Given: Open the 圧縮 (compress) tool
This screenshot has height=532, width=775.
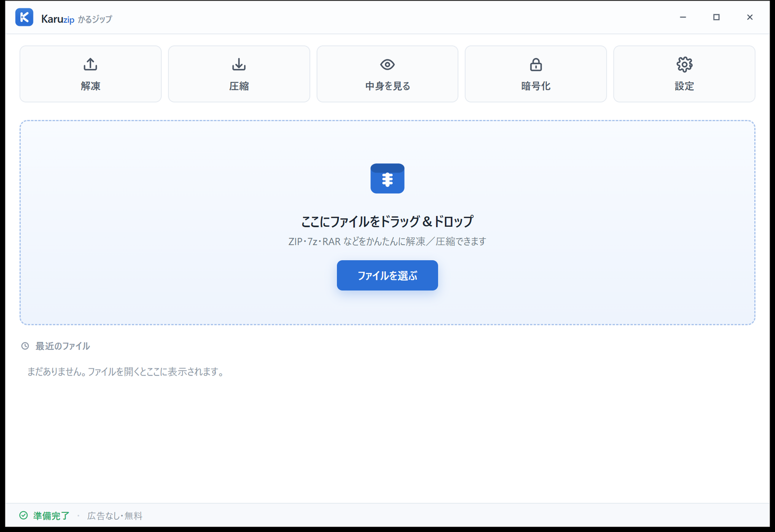Looking at the screenshot, I should 239,74.
